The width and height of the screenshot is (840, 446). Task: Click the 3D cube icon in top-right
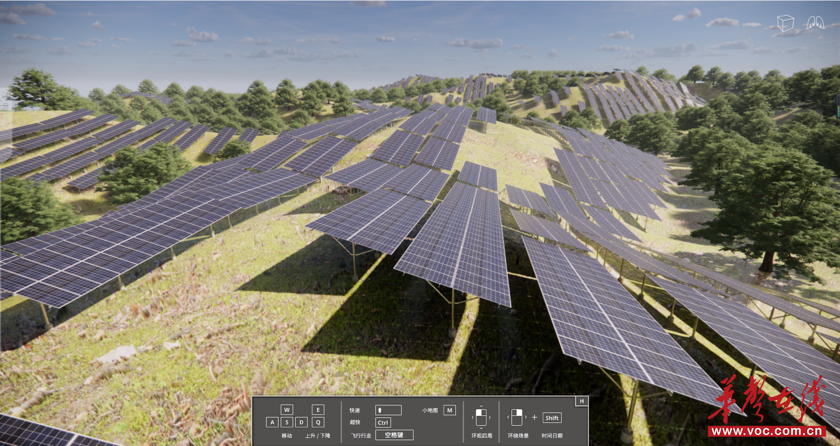786,24
